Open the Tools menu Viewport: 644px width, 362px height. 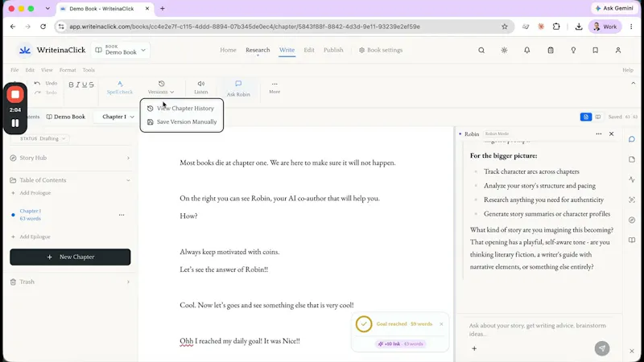(x=89, y=70)
